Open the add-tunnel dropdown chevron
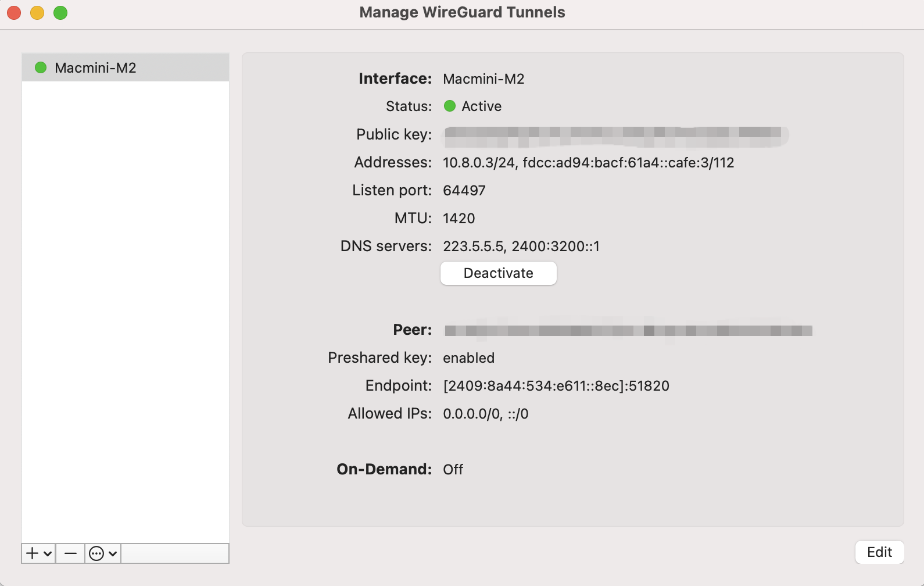The width and height of the screenshot is (924, 586). (x=48, y=554)
